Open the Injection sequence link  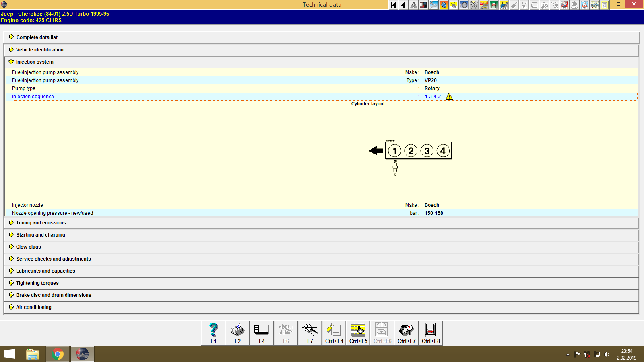(x=33, y=97)
